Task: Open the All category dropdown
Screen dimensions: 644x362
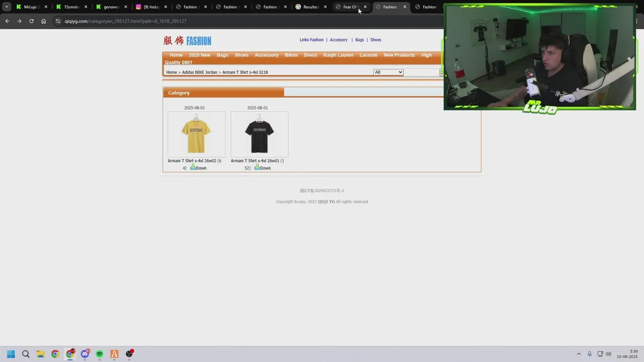Action: pos(388,72)
